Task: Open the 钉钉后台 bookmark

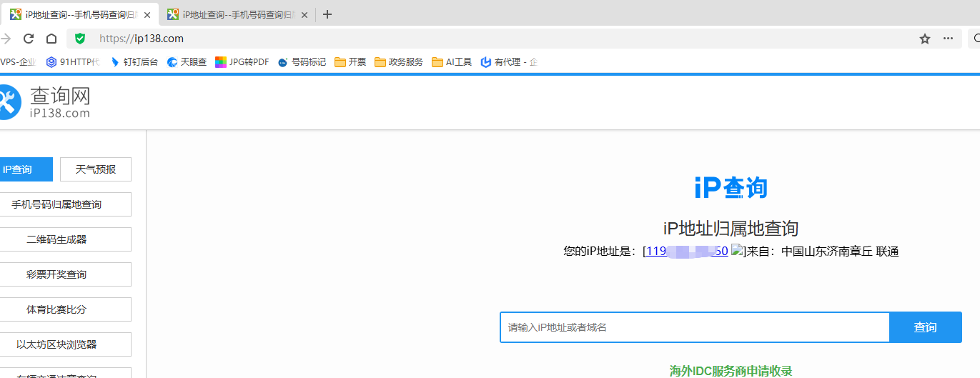Action: point(134,62)
